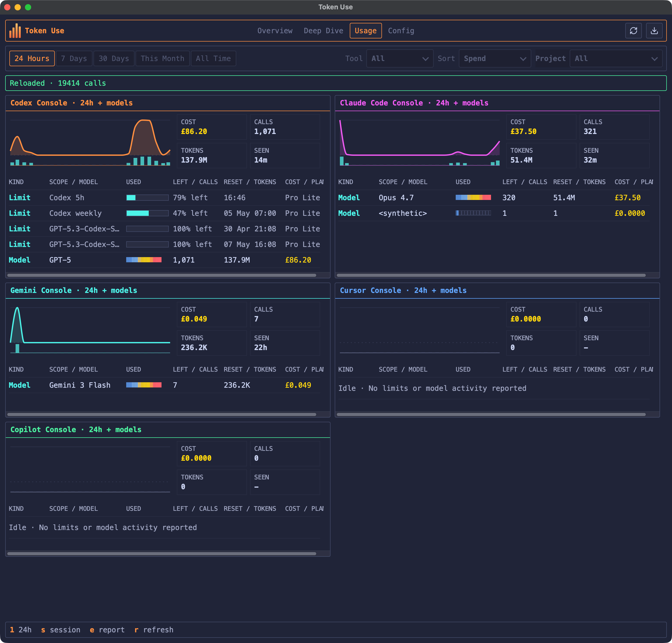672x643 pixels.
Task: Open the Sort dropdown set to Spend
Action: pyautogui.click(x=494, y=59)
